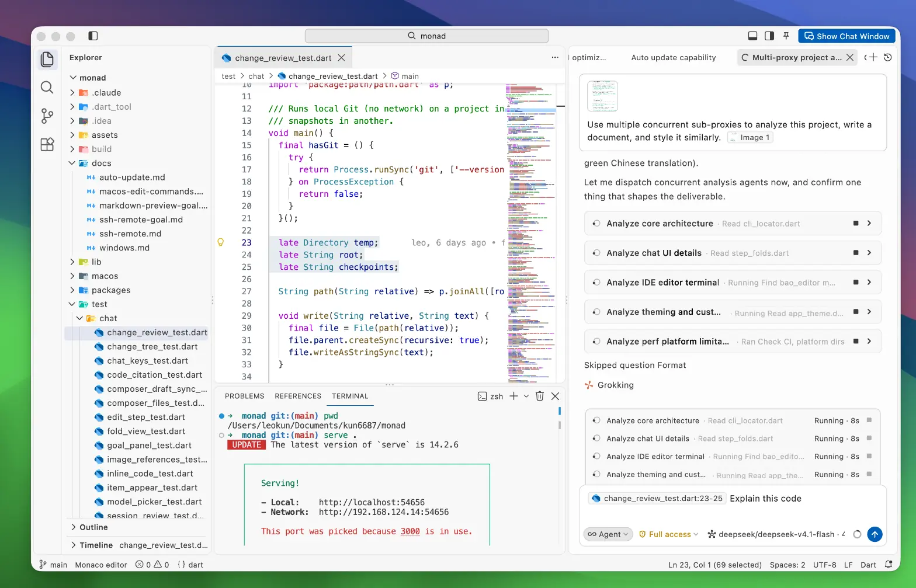Click the monad search field in title bar

click(426, 36)
